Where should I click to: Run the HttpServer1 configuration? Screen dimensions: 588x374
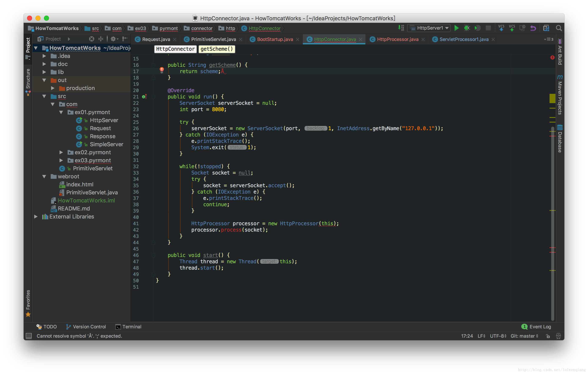pos(456,28)
